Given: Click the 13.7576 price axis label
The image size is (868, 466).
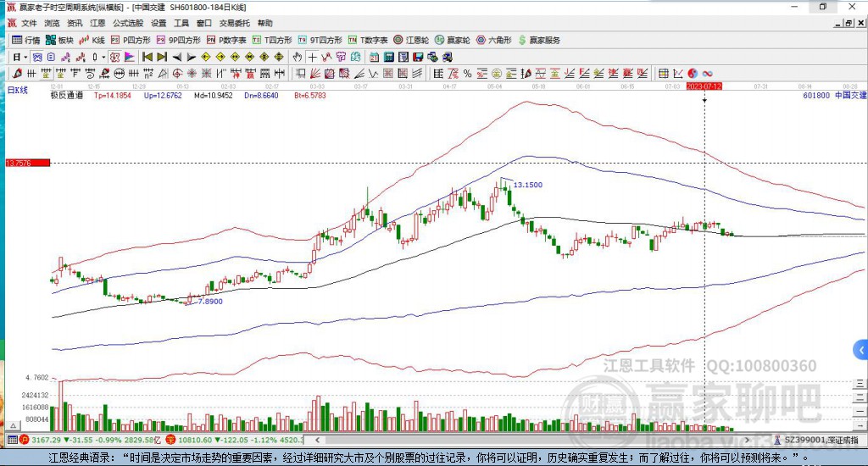Looking at the screenshot, I should click(28, 163).
